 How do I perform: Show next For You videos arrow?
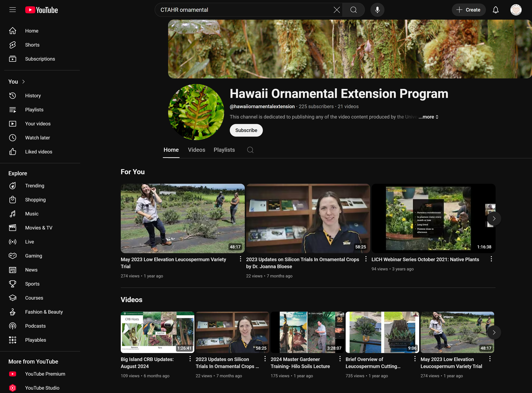pyautogui.click(x=494, y=218)
